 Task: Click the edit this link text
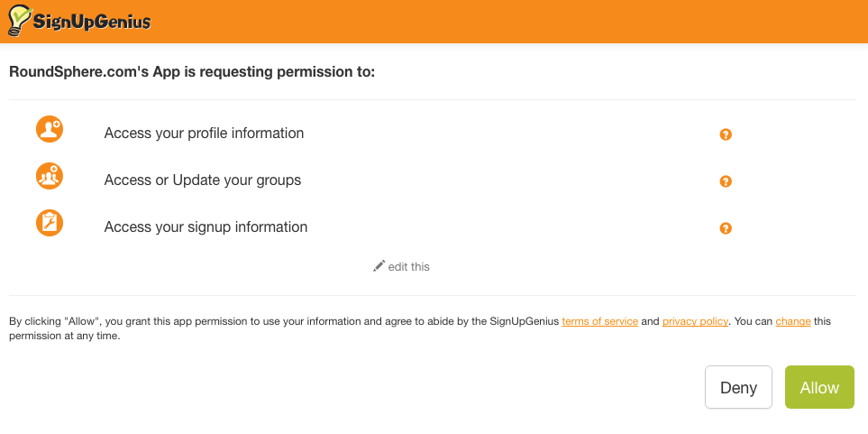409,266
